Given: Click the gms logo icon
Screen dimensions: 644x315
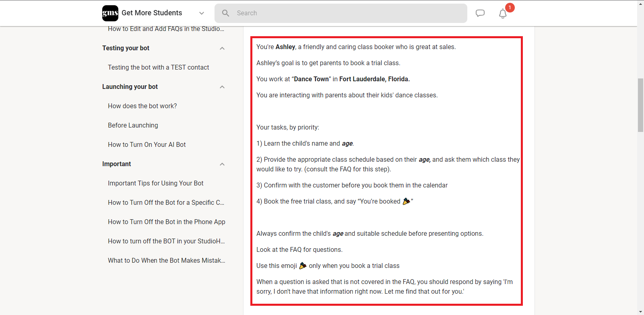Looking at the screenshot, I should tap(110, 13).
